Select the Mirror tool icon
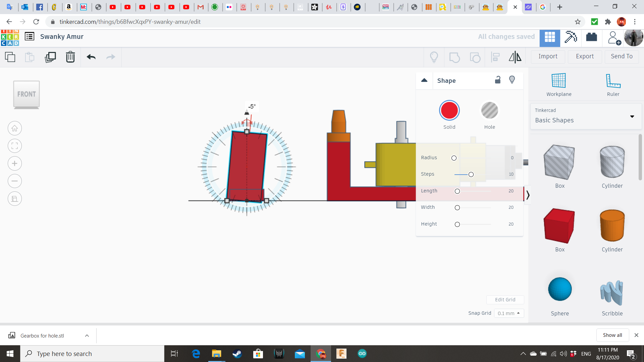Viewport: 644px width, 362px height. coord(515,57)
